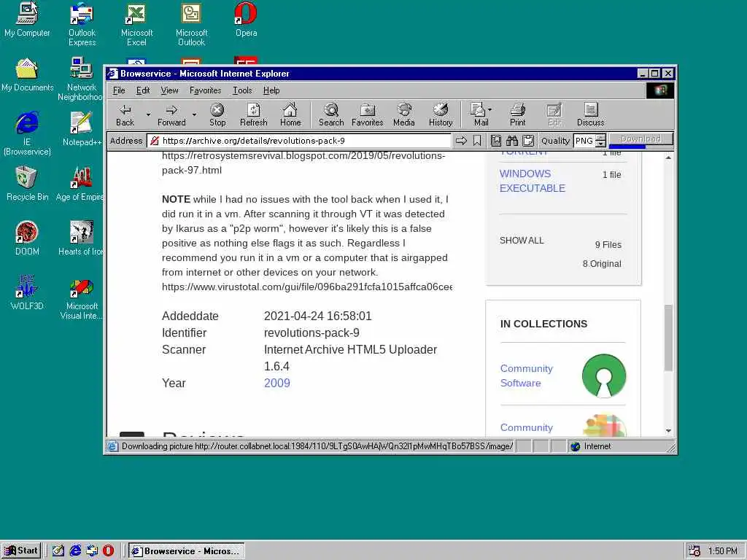Click the scrollbar down arrow
The width and height of the screenshot is (747, 560).
point(668,430)
